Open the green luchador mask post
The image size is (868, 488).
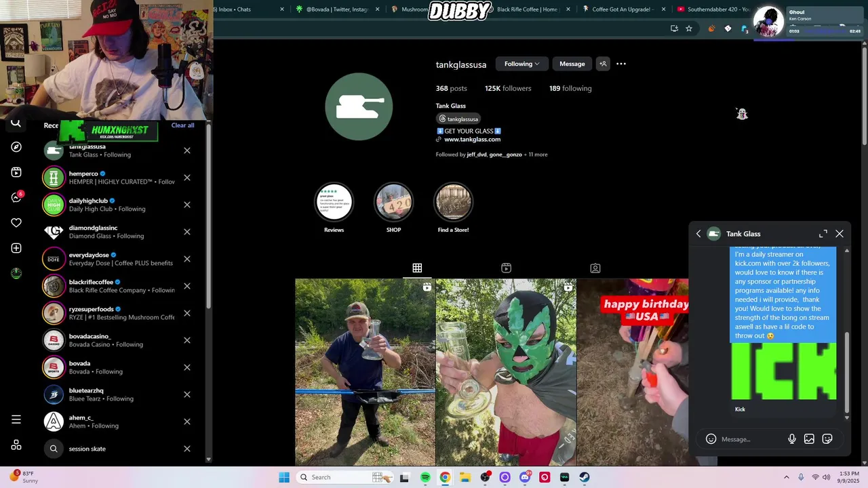pos(506,372)
